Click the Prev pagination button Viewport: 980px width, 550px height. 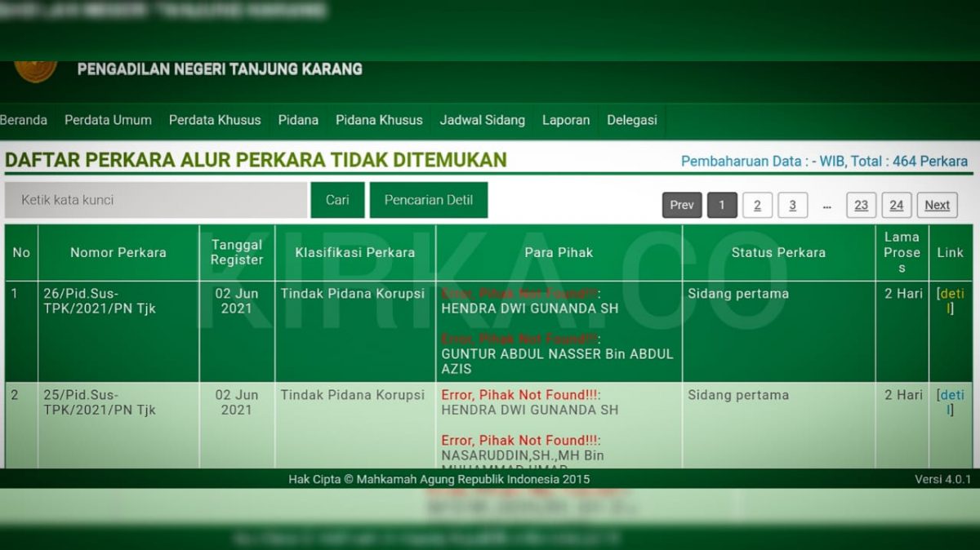coord(681,206)
